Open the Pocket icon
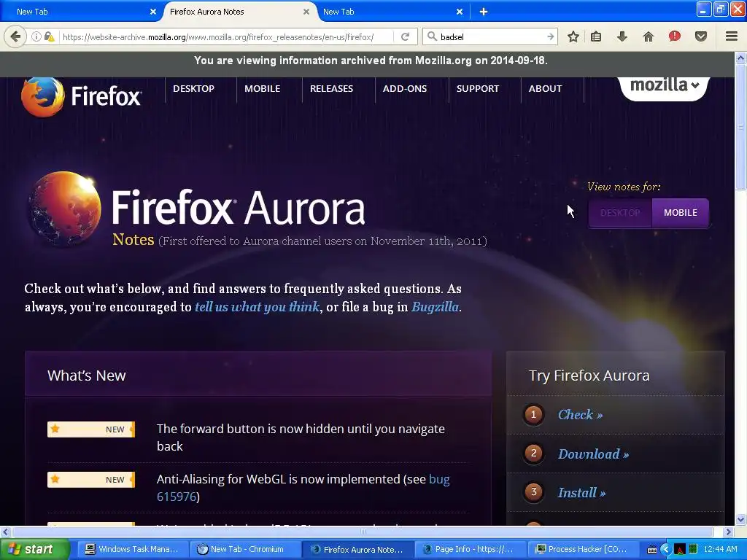This screenshot has height=560, width=747. pos(701,36)
